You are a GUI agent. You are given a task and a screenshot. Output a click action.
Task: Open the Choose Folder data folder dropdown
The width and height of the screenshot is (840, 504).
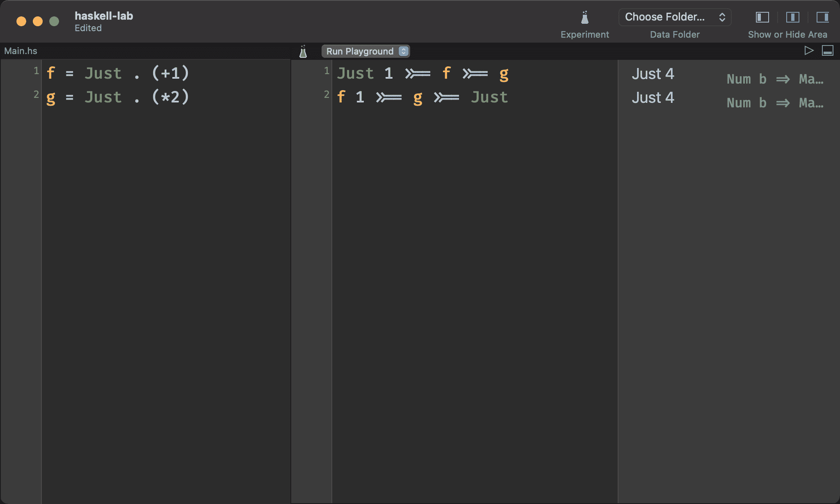point(675,17)
